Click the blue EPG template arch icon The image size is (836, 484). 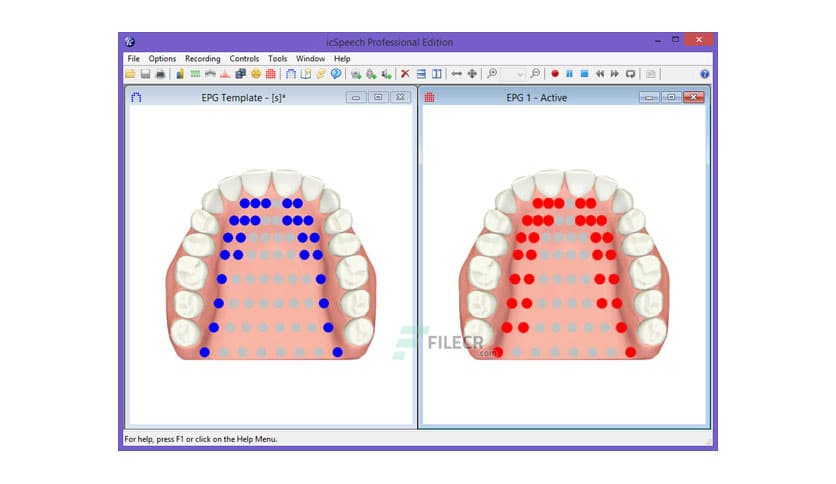(291, 74)
